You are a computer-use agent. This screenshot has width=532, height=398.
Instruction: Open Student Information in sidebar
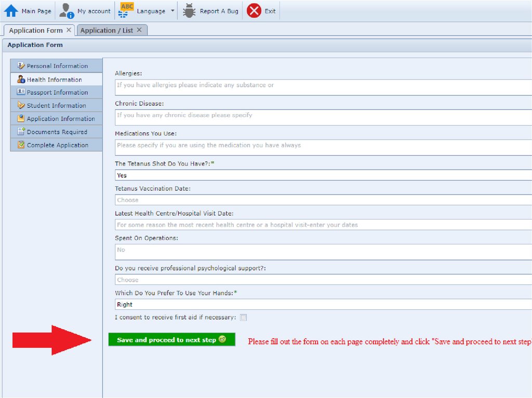tap(57, 105)
